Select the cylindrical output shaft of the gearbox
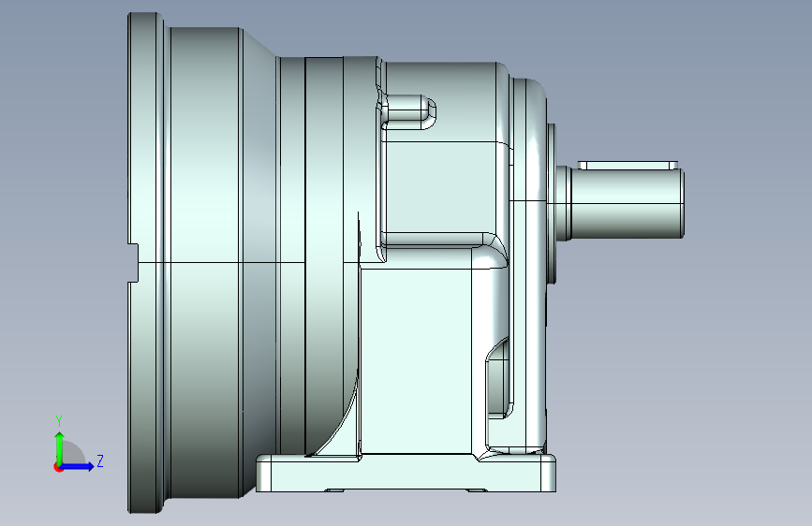This screenshot has height=526, width=812. pyautogui.click(x=627, y=203)
